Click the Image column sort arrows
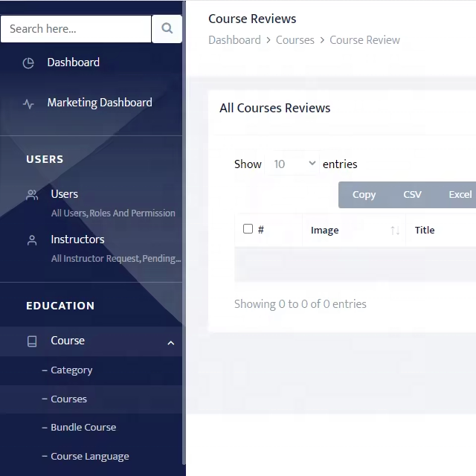The width and height of the screenshot is (476, 476). (x=395, y=231)
